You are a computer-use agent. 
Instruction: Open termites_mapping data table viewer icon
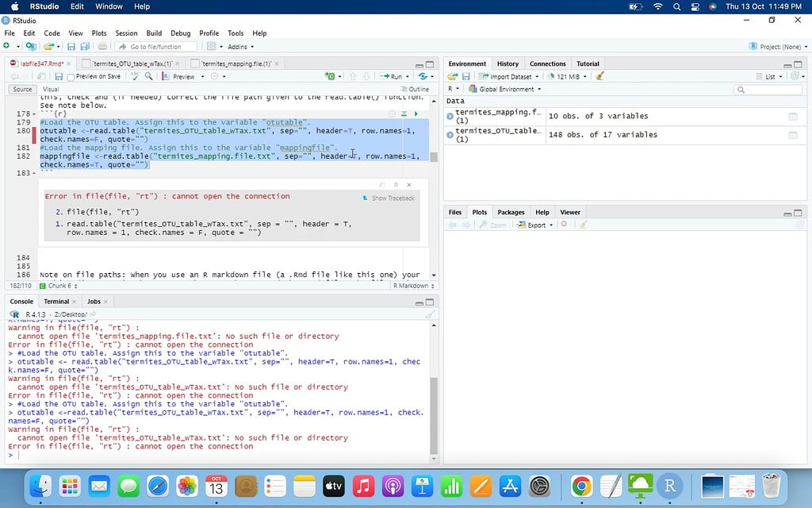pos(792,117)
